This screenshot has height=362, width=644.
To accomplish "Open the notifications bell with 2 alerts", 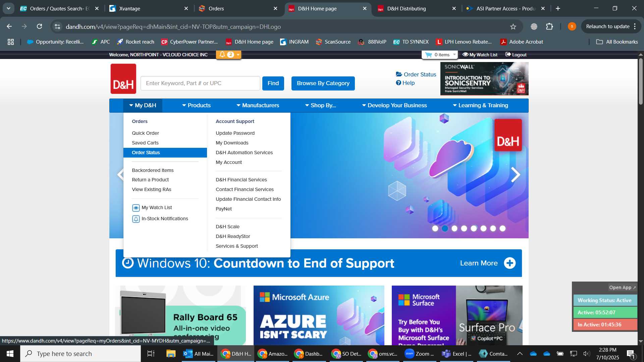I will [228, 55].
